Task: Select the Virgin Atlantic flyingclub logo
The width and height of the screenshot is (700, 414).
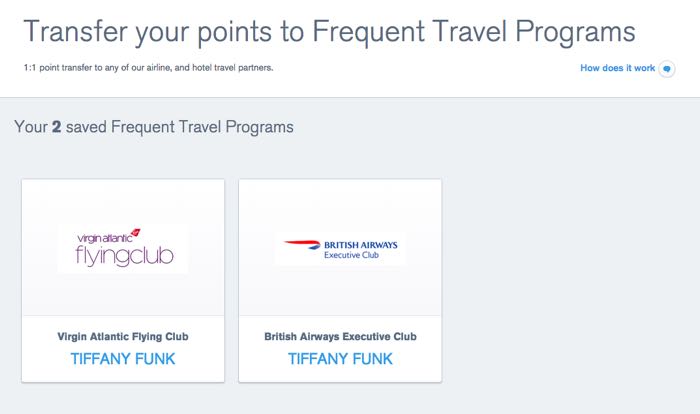Action: tap(123, 248)
